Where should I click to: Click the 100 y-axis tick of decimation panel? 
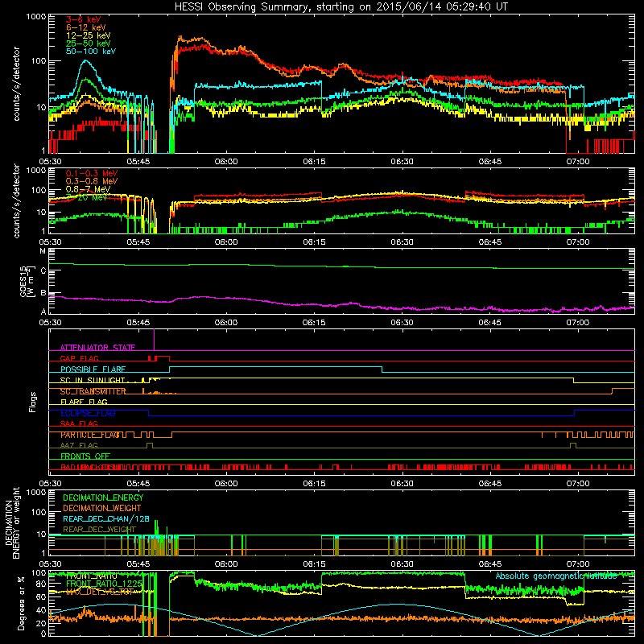(39, 512)
